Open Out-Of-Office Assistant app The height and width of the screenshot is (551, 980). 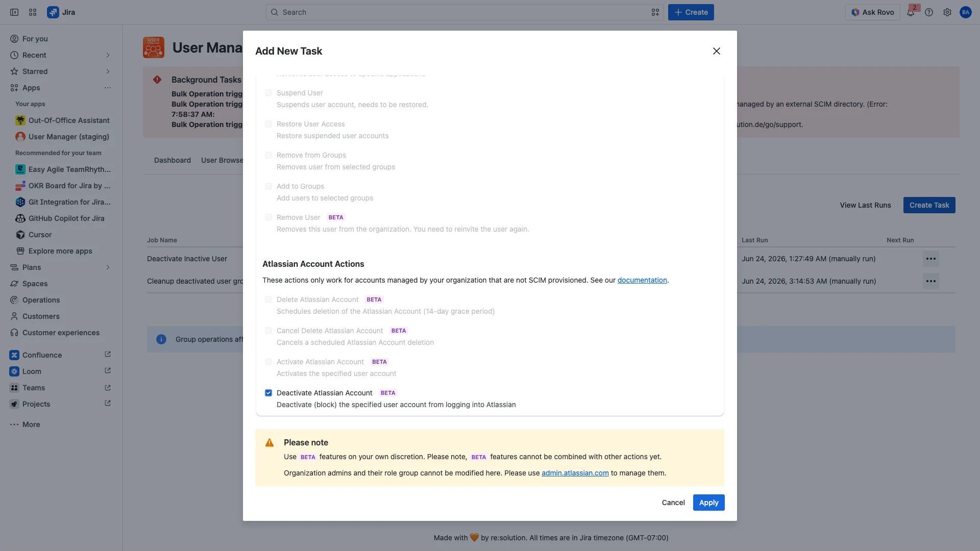pyautogui.click(x=63, y=120)
